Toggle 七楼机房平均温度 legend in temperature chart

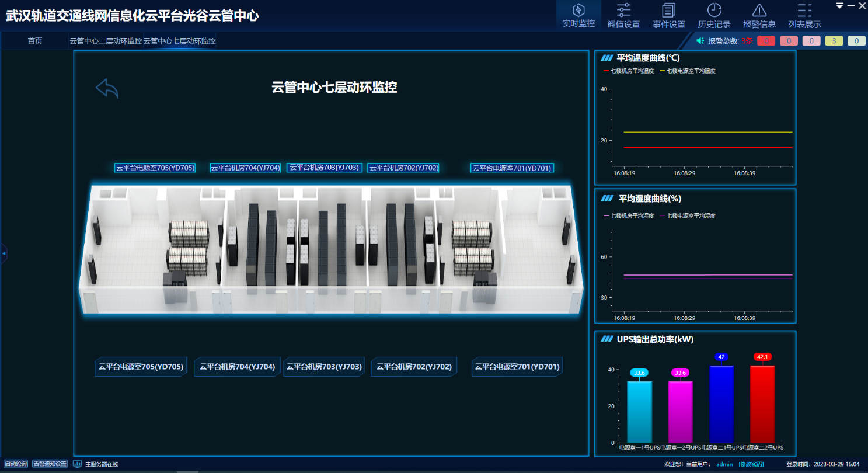coord(629,71)
